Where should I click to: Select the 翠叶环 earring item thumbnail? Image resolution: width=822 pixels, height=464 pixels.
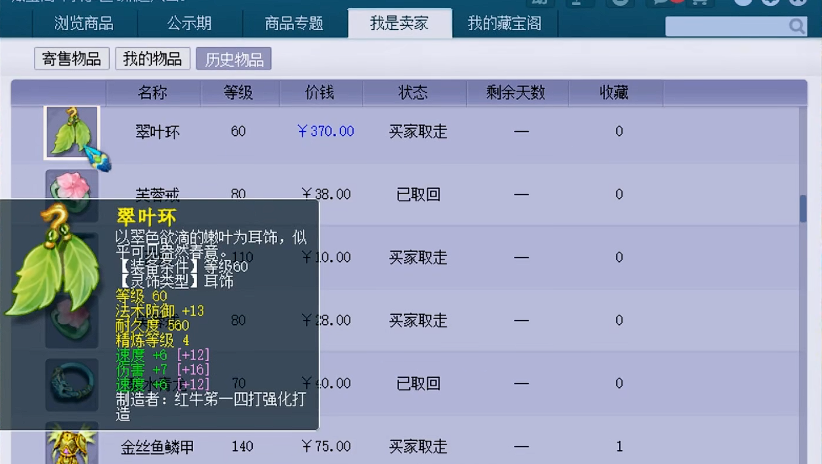pyautogui.click(x=72, y=133)
